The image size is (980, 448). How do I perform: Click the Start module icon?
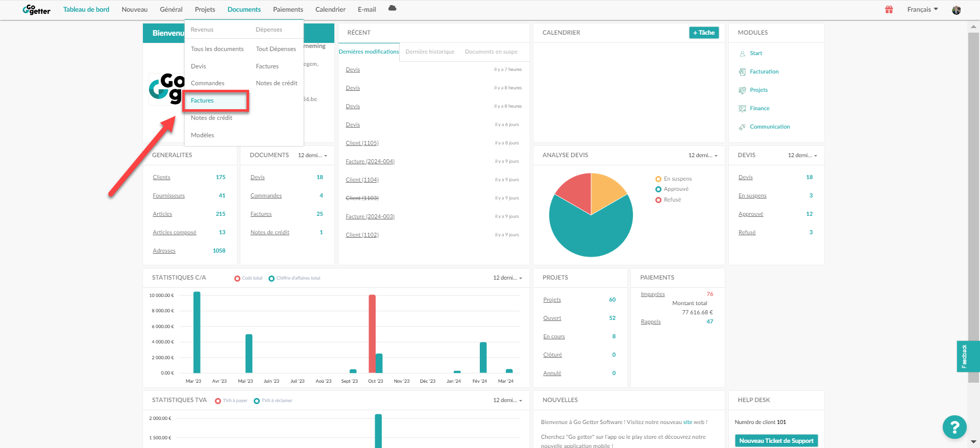click(742, 54)
